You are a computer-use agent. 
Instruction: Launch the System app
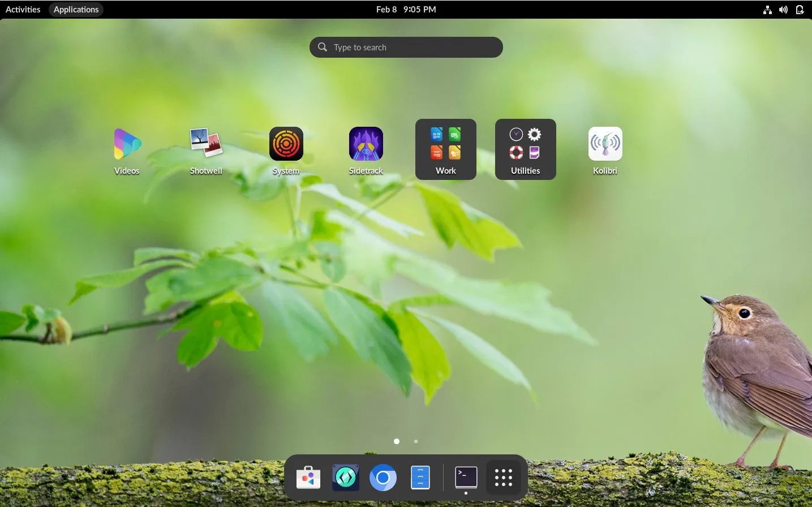tap(286, 144)
